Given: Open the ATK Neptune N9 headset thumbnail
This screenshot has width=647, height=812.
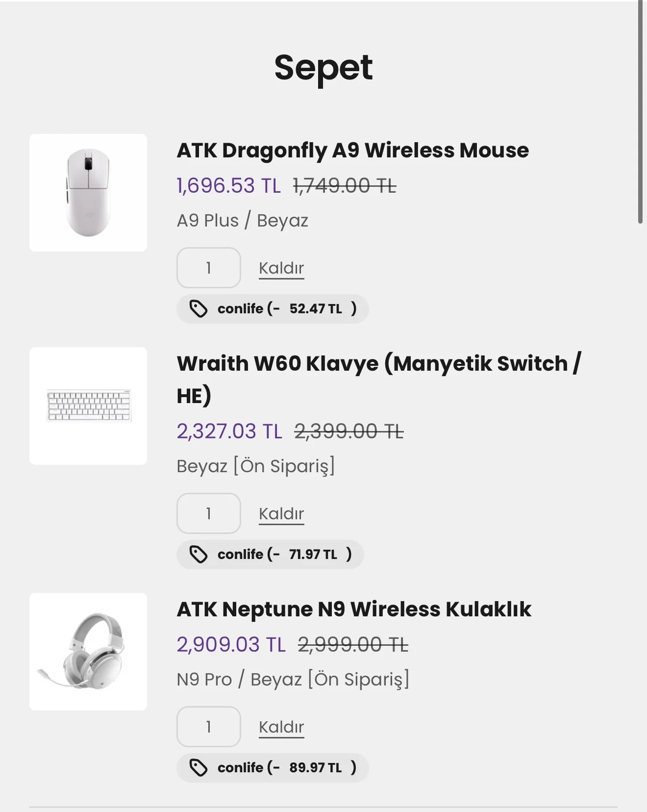Looking at the screenshot, I should pos(88,652).
